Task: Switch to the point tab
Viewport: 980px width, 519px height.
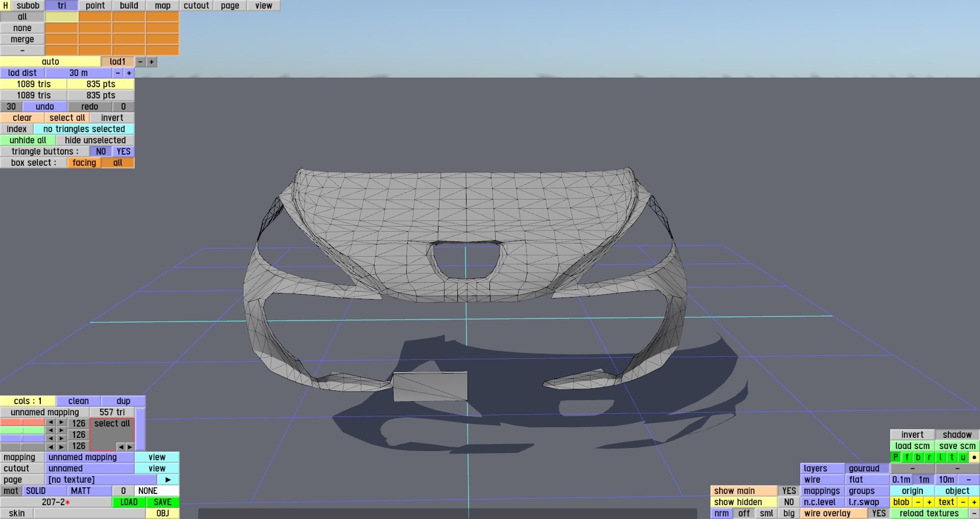Action: pyautogui.click(x=95, y=6)
